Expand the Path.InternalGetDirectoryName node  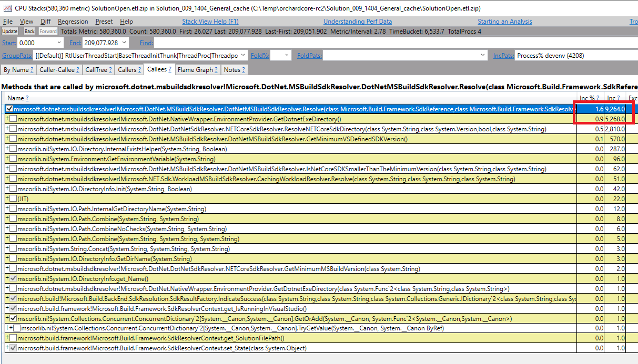[x=7, y=209]
